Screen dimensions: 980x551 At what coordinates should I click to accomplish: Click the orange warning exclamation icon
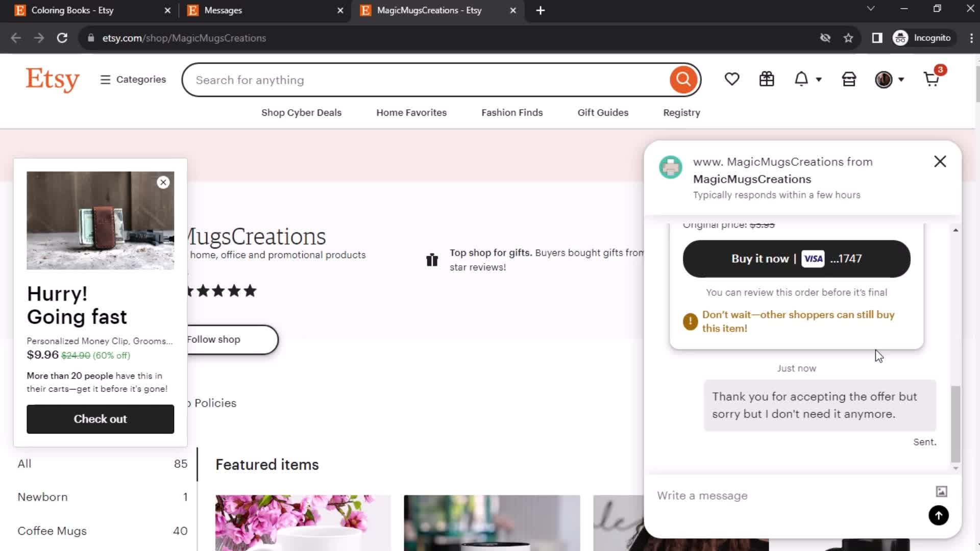pyautogui.click(x=690, y=321)
